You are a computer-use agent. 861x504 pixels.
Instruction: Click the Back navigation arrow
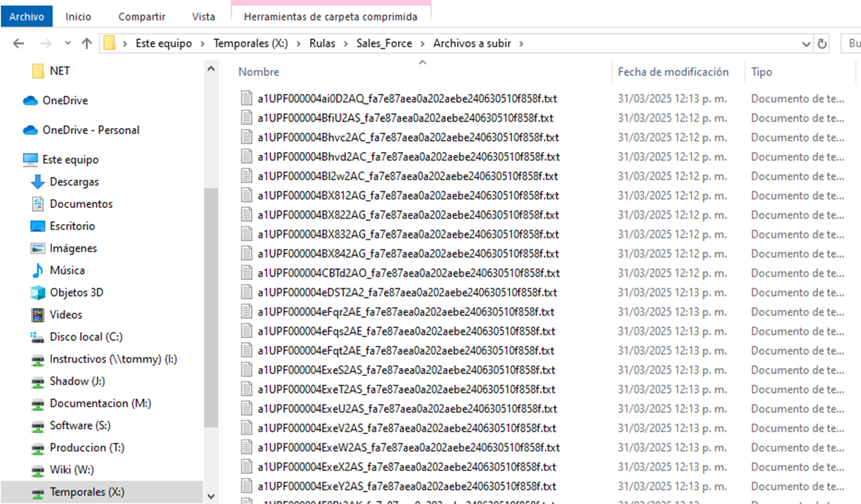tap(18, 44)
